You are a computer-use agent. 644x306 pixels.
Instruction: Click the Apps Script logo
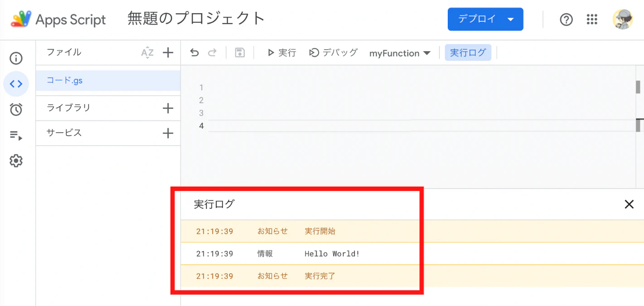(58, 19)
